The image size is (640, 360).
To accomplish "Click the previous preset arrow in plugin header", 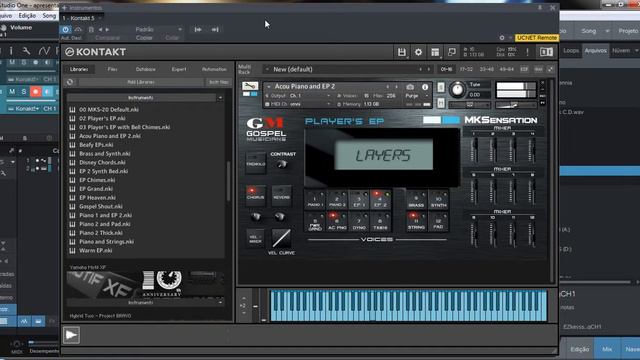I will coord(100,29).
